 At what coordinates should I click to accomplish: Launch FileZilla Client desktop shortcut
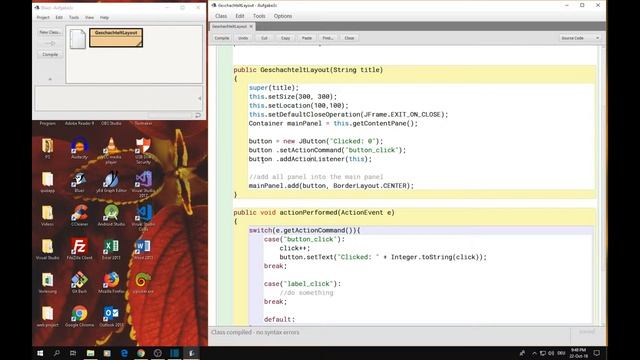click(x=79, y=249)
